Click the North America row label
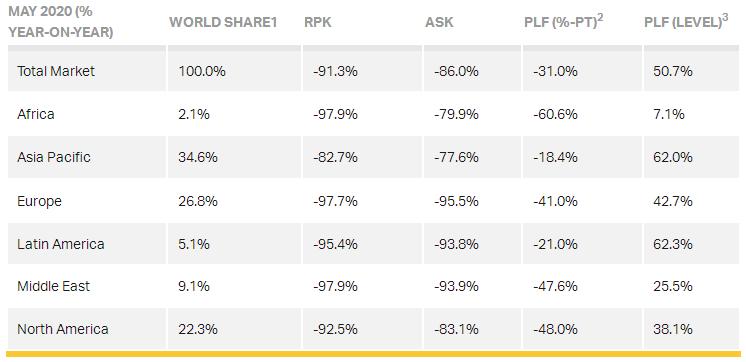 click(x=63, y=329)
